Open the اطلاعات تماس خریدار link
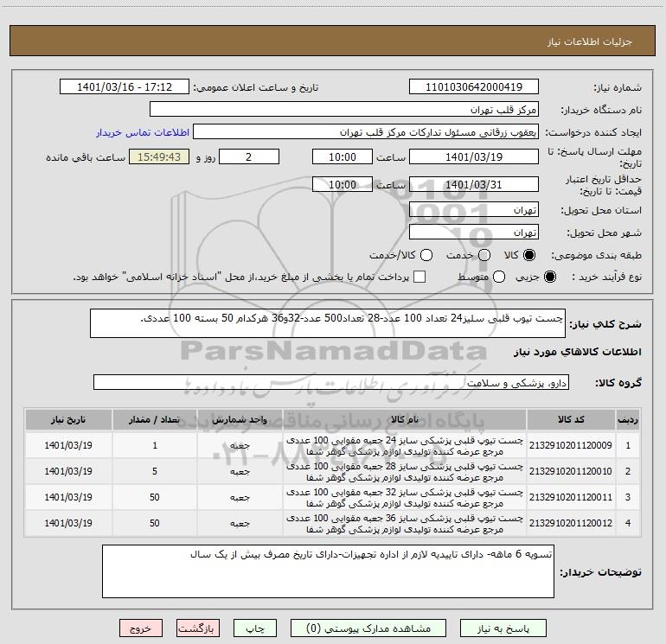The width and height of the screenshot is (666, 644). pos(143,132)
